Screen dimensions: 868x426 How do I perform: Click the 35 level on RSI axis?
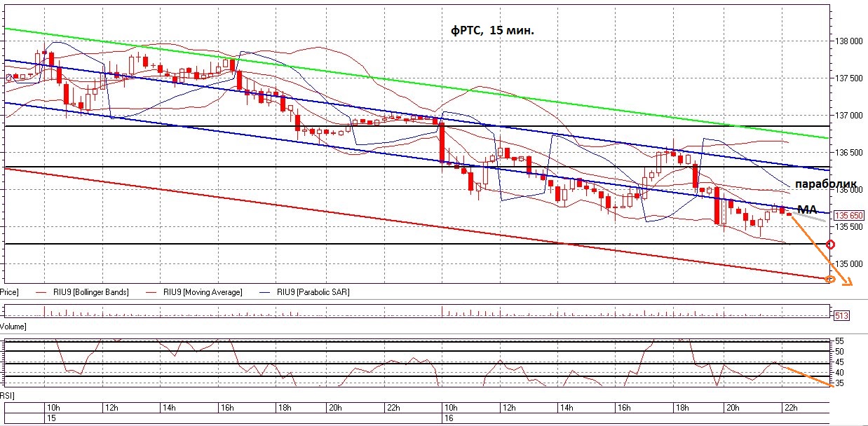pos(839,383)
